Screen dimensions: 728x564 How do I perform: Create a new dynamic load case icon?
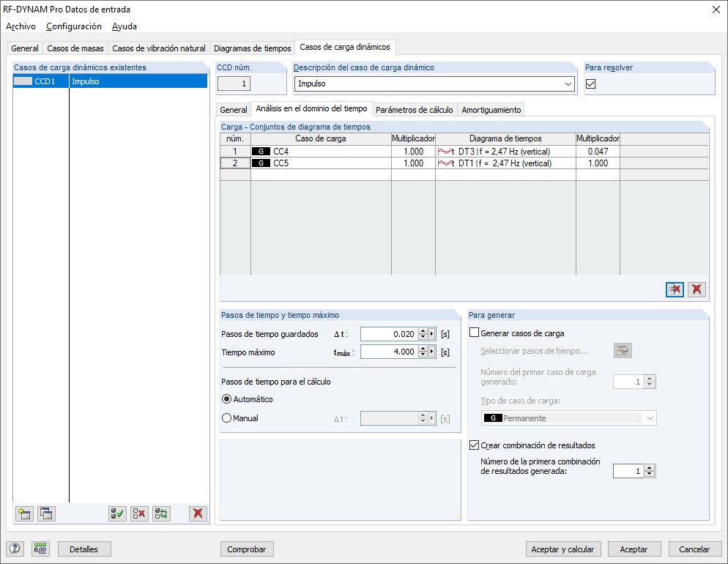24,513
